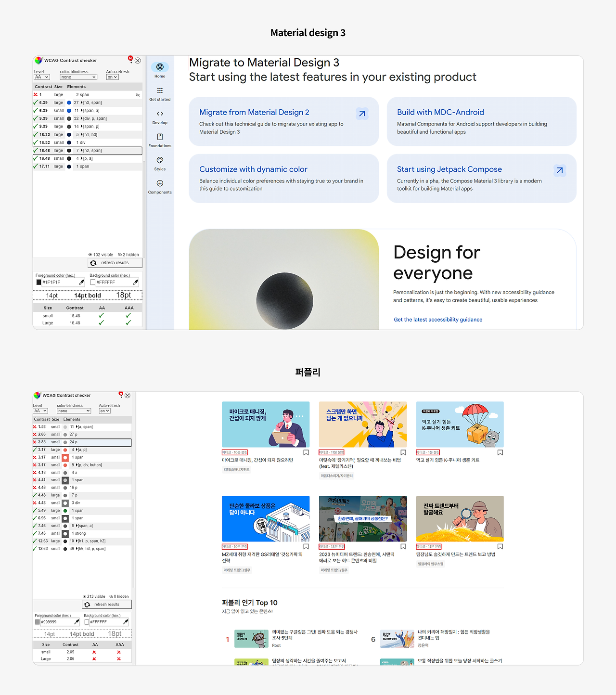
Task: Toggle the '2 hidden' filter
Action: [128, 255]
